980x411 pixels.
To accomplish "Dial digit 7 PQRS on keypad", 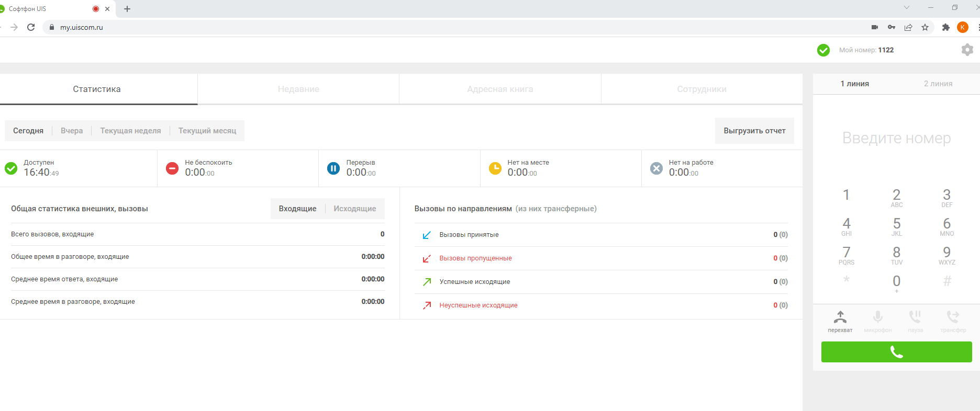I will pos(846,255).
